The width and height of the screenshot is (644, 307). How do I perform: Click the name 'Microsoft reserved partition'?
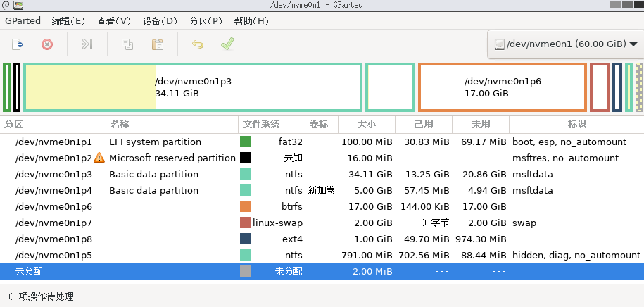click(x=172, y=158)
